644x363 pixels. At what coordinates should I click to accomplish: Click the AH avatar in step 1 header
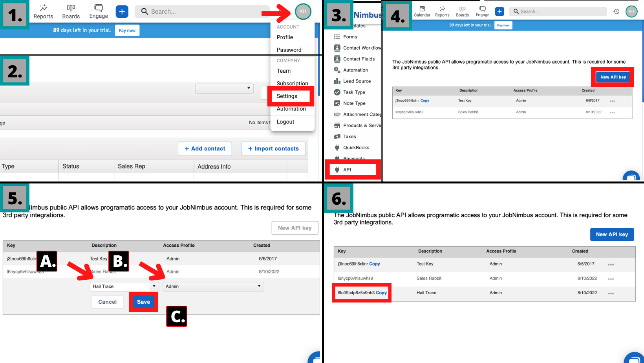303,11
